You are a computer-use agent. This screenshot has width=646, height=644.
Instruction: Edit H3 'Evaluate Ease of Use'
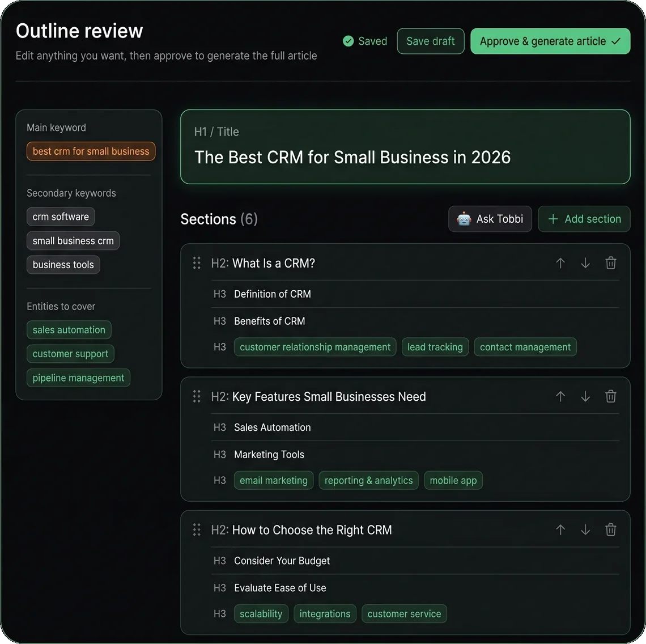click(x=280, y=588)
